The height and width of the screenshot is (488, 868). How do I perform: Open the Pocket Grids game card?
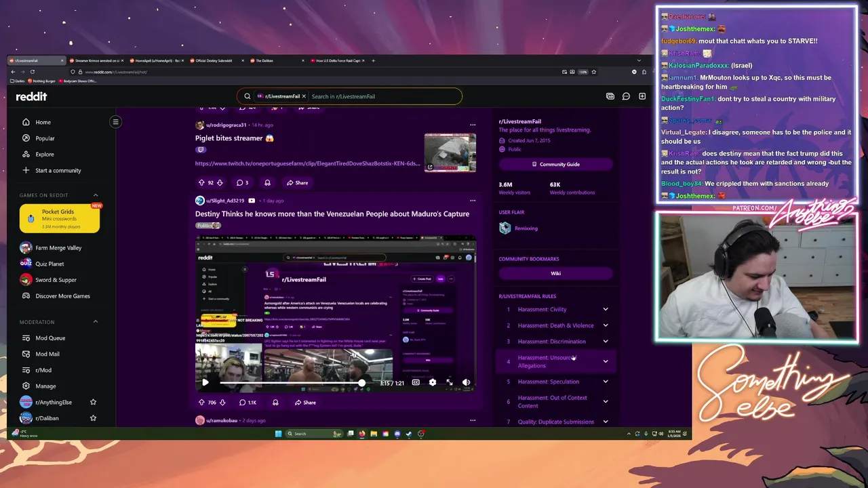pyautogui.click(x=60, y=218)
